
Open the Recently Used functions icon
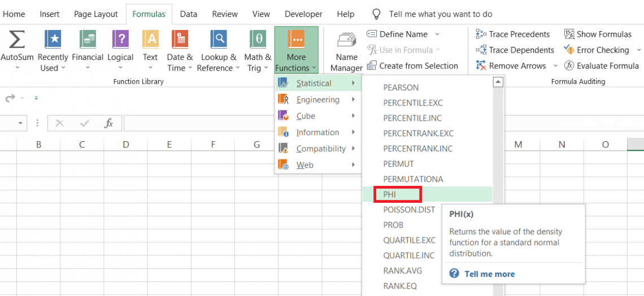53,40
